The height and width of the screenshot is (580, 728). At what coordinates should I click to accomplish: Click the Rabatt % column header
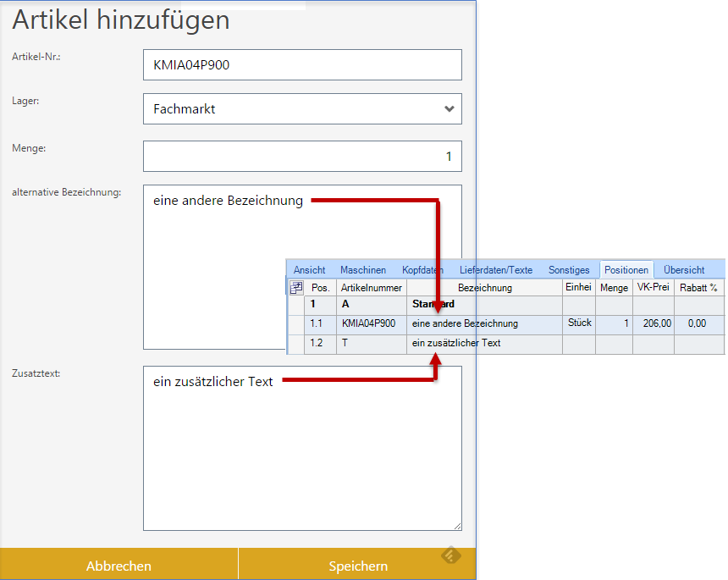[698, 288]
